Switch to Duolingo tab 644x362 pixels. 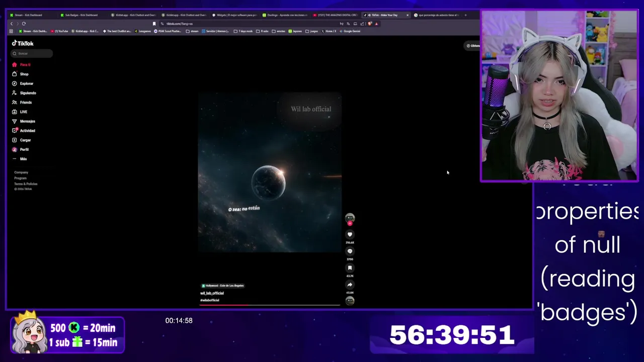(285, 15)
